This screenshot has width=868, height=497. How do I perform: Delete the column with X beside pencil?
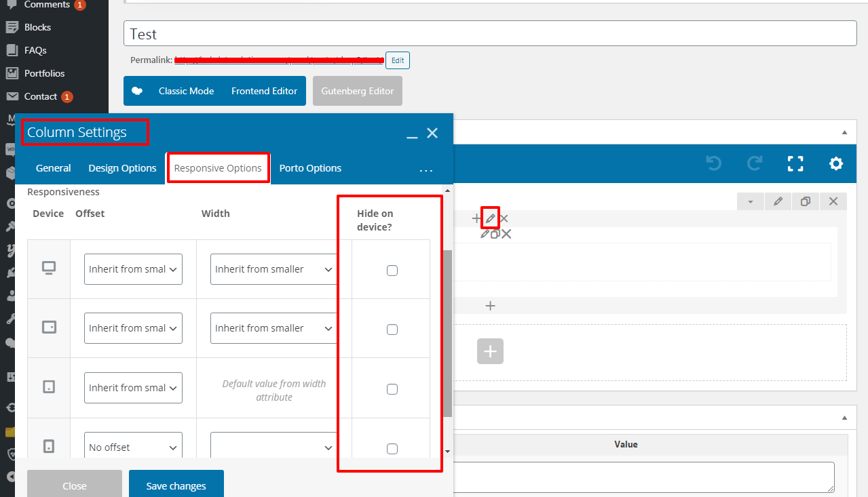coord(504,218)
